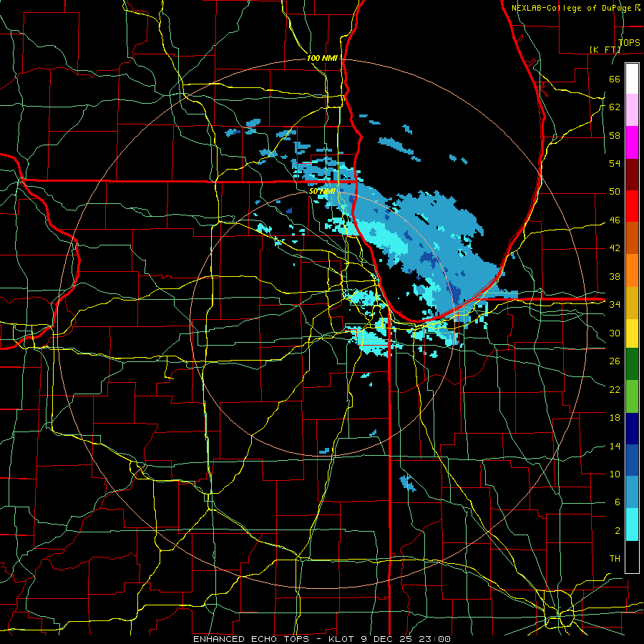The image size is (644, 644).
Task: Click the TH threshold label in legend
Action: coord(615,559)
